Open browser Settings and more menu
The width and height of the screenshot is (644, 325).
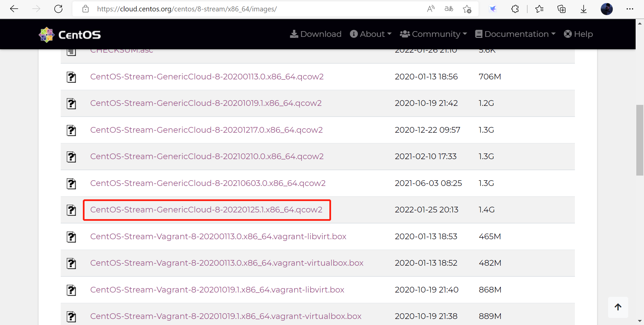click(630, 9)
